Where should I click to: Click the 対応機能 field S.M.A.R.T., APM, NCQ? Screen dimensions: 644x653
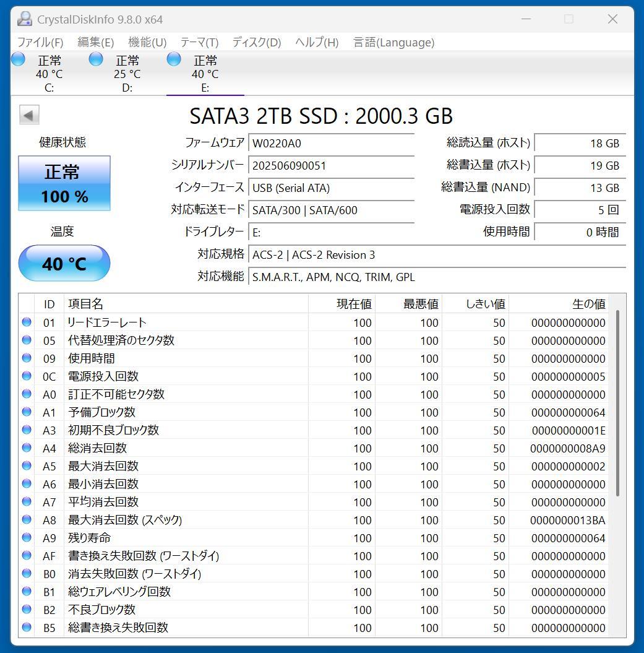[x=437, y=277]
